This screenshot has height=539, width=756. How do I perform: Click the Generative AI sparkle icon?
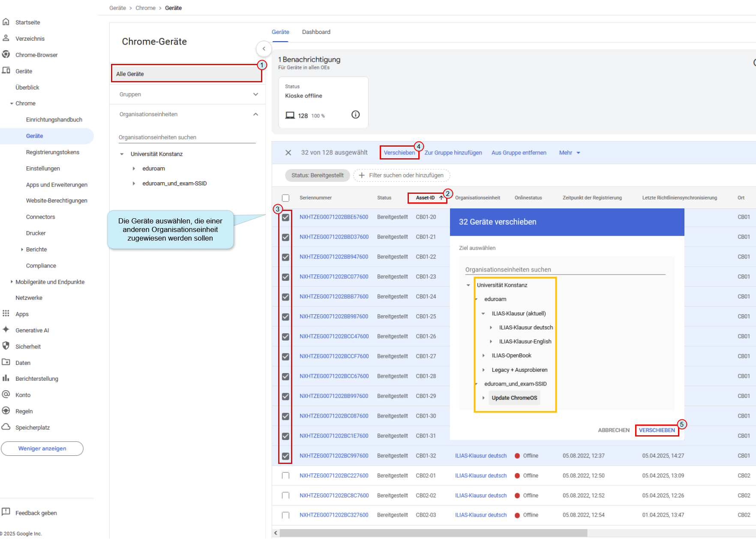(x=6, y=330)
